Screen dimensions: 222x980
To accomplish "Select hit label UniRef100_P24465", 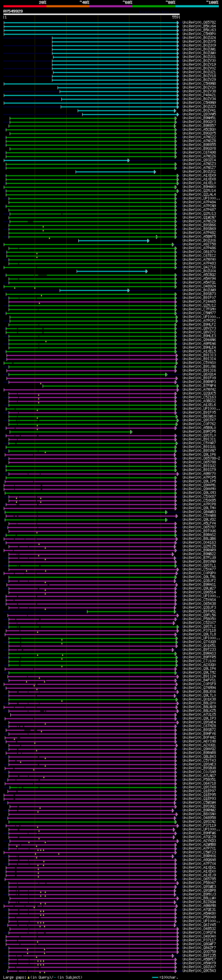I will (199, 302).
